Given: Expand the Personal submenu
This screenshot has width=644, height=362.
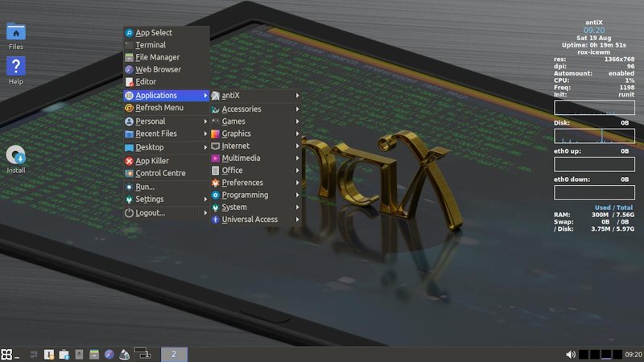Looking at the screenshot, I should click(167, 121).
